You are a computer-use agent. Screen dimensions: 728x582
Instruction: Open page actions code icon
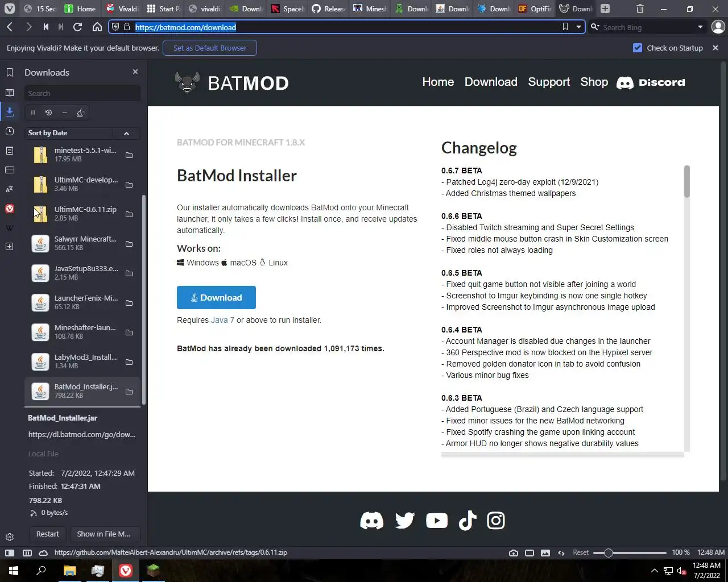click(x=561, y=552)
